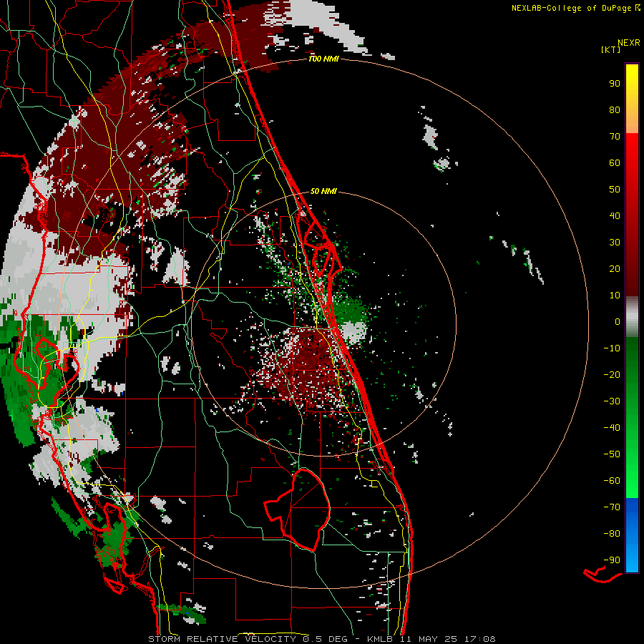The width and height of the screenshot is (644, 644).
Task: Click the -10 value on the velocity scale
Action: (612, 348)
